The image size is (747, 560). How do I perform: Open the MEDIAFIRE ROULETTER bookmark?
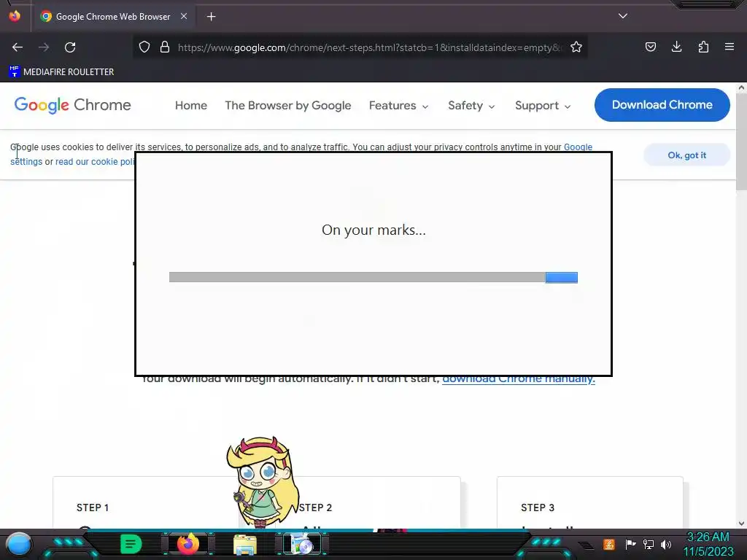[x=62, y=72]
